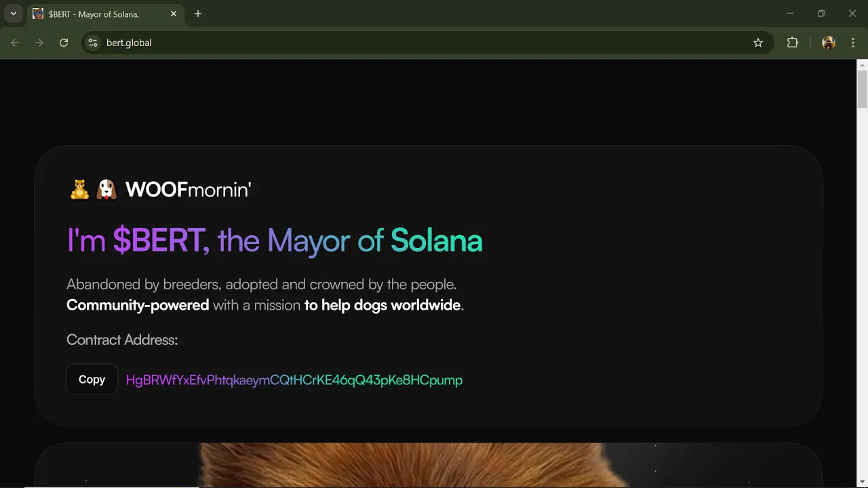View site information icon in address bar
868x488 pixels.
[x=94, y=43]
